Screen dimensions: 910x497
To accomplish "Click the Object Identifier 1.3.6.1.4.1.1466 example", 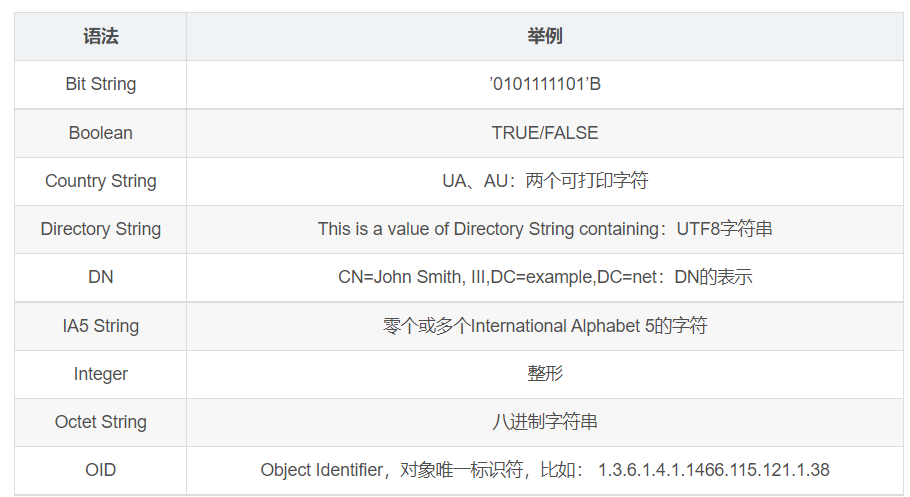I will point(545,470).
